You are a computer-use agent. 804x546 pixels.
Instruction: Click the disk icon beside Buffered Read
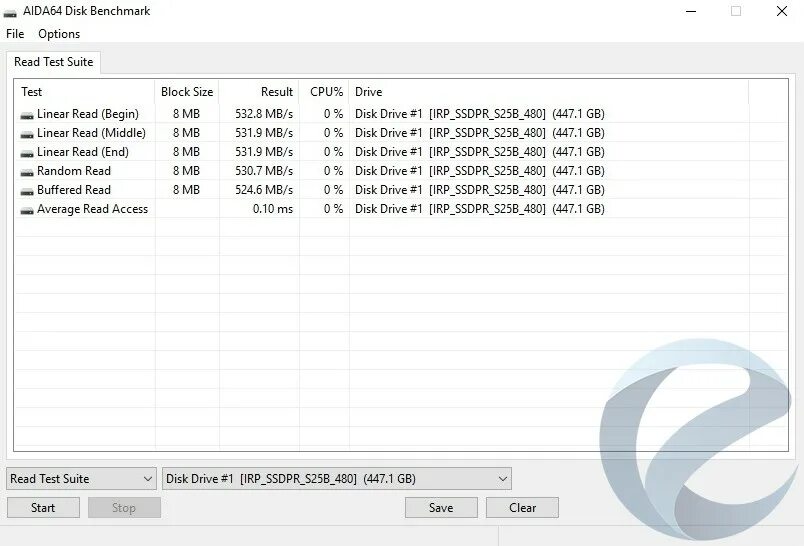27,191
